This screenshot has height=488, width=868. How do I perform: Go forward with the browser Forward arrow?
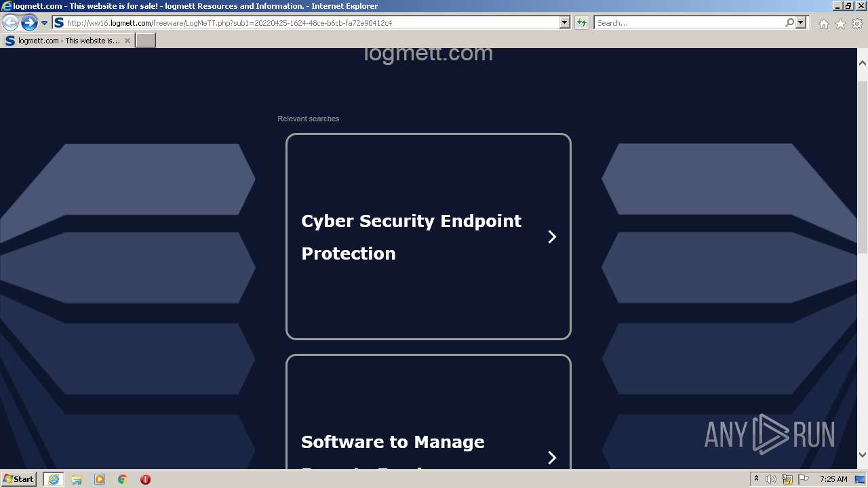[x=29, y=23]
